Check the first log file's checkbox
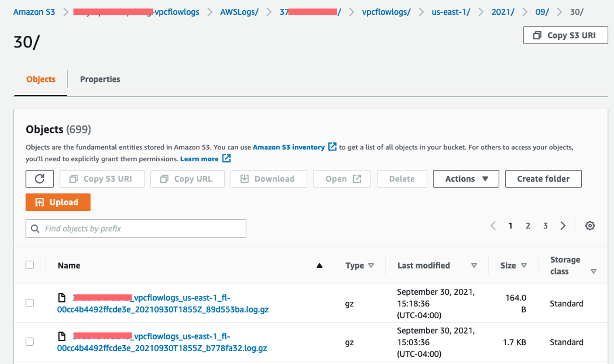The width and height of the screenshot is (614, 364). pyautogui.click(x=30, y=303)
